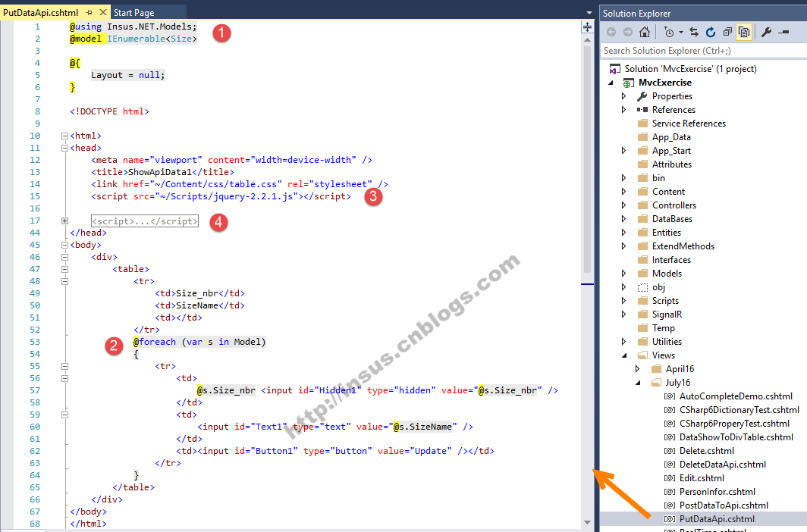Switch to the Start Page tab
This screenshot has height=532, width=807.
click(133, 12)
